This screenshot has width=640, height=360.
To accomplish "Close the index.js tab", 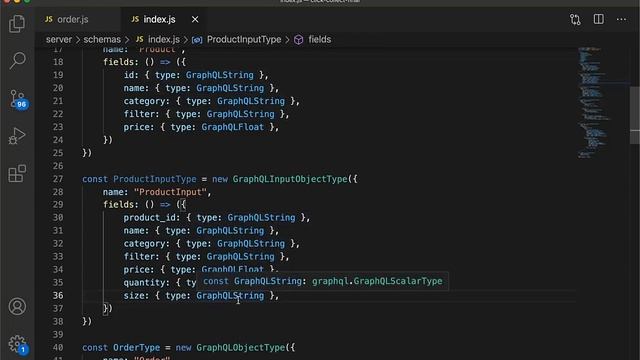I will pyautogui.click(x=195, y=19).
